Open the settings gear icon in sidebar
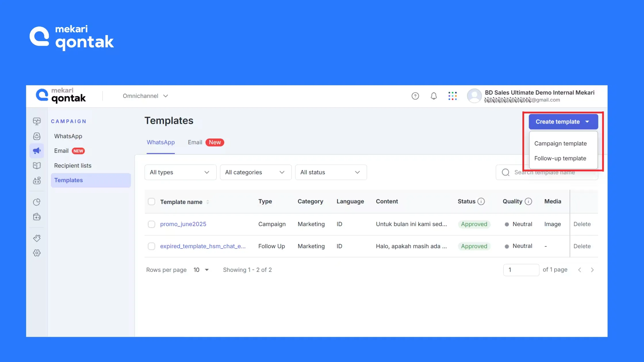Viewport: 644px width, 362px height. point(37,253)
